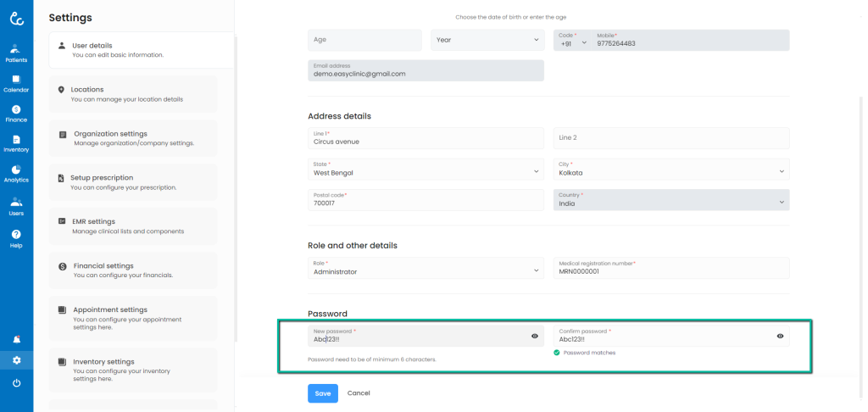Open the Users sidebar icon
The height and width of the screenshot is (412, 868).
point(16,206)
